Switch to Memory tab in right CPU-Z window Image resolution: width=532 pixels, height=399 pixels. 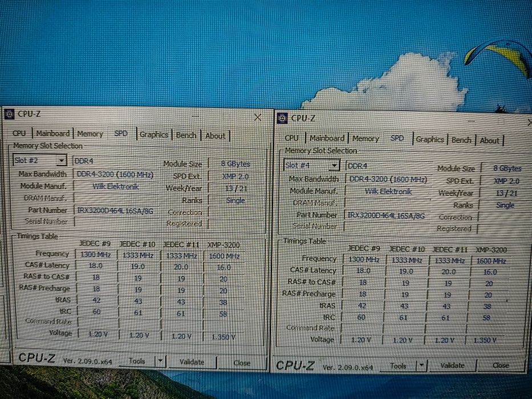coord(366,139)
